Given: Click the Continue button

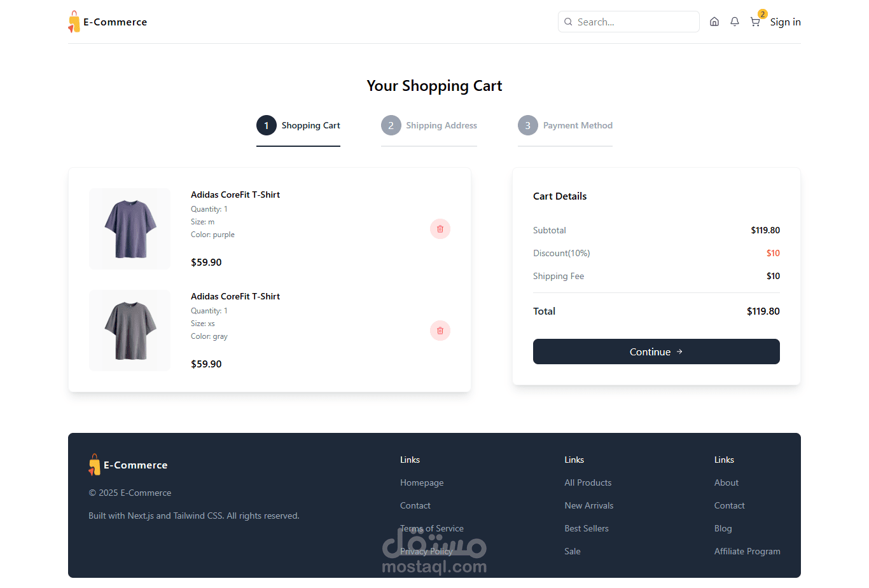Looking at the screenshot, I should click(x=657, y=352).
